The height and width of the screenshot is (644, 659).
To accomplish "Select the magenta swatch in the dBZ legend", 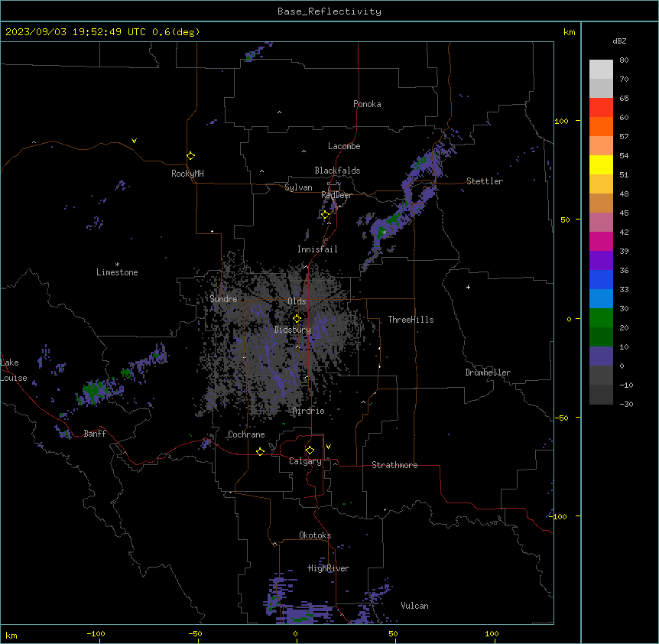I will 601,241.
